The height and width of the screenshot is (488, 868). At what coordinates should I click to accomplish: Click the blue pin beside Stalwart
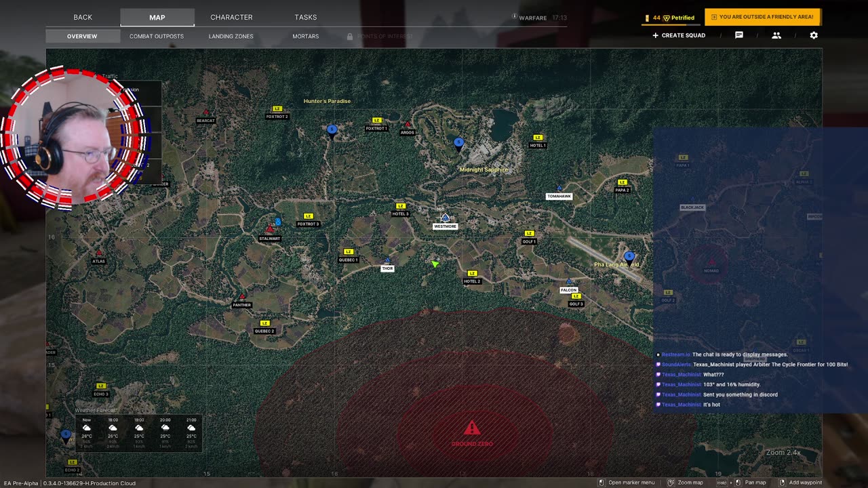tap(278, 222)
